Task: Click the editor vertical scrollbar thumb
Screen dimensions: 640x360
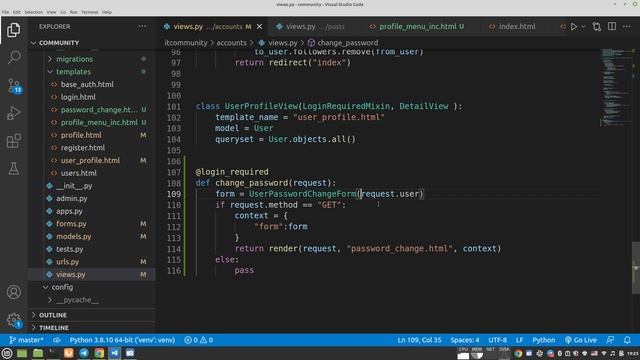Action: pos(636,268)
